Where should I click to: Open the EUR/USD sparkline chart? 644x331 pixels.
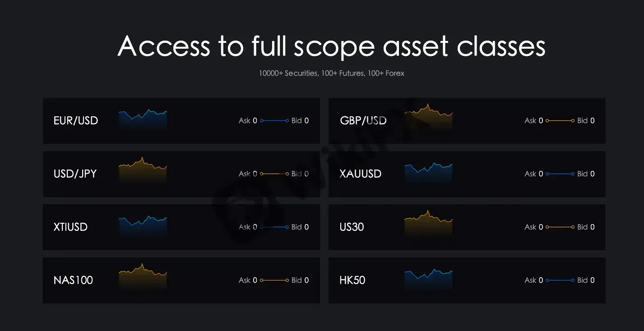(143, 119)
